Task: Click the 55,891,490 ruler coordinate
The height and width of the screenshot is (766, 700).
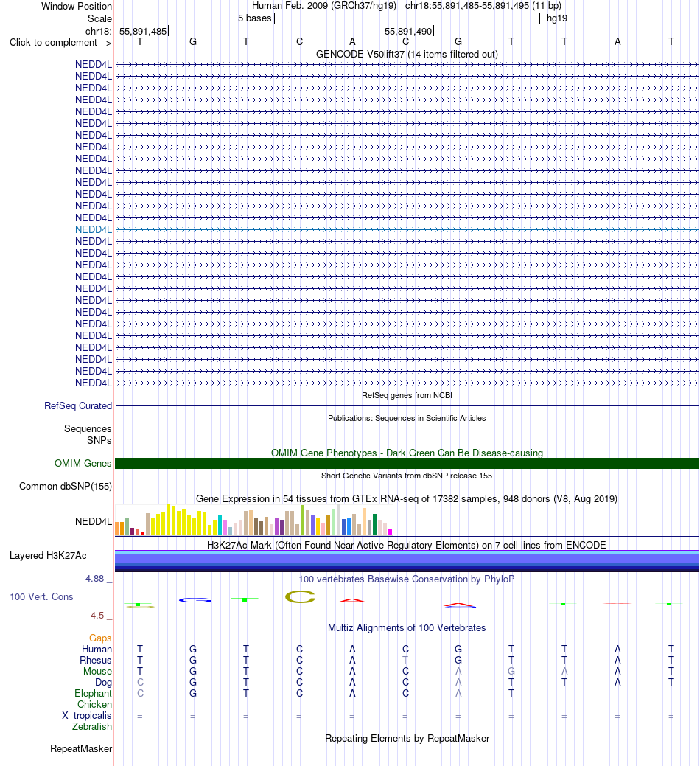Action: coord(408,31)
